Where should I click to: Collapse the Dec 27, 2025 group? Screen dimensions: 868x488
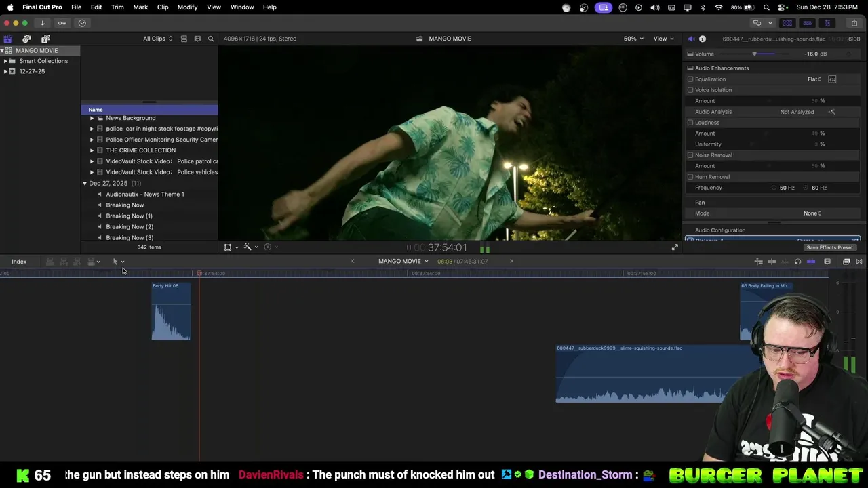coord(85,184)
